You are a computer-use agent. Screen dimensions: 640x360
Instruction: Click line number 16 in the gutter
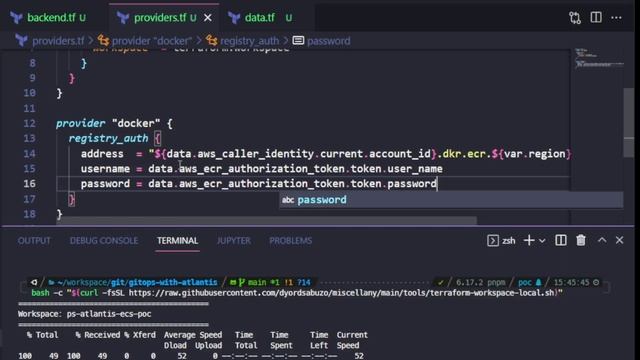tap(29, 184)
